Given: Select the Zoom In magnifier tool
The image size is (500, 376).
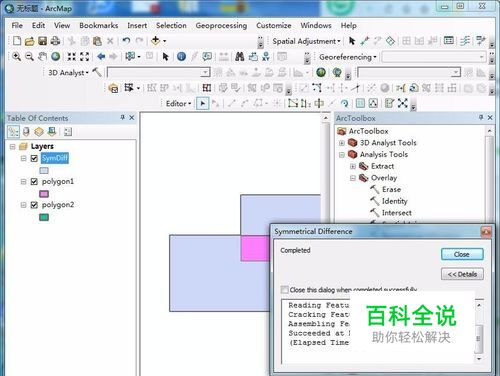Looking at the screenshot, I should point(16,56).
